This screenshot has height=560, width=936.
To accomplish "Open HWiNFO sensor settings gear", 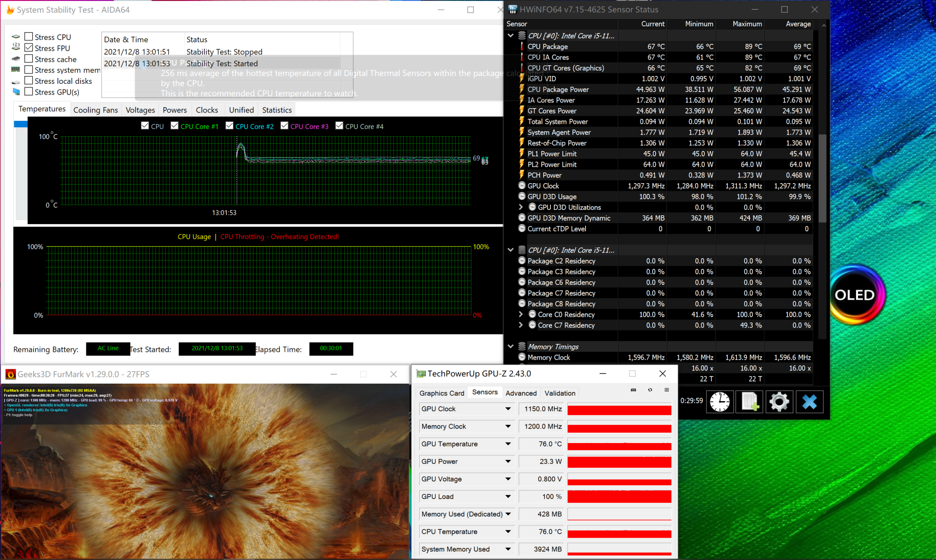I will [x=779, y=402].
